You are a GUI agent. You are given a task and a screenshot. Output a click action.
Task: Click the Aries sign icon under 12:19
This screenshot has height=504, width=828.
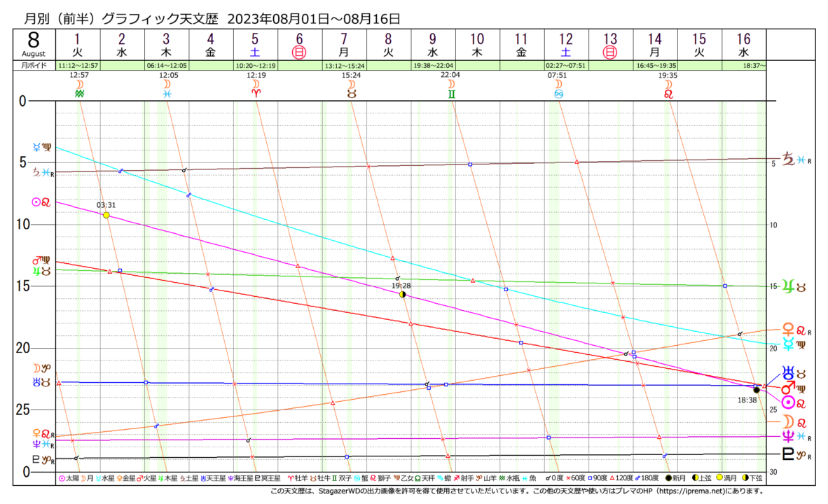(255, 93)
